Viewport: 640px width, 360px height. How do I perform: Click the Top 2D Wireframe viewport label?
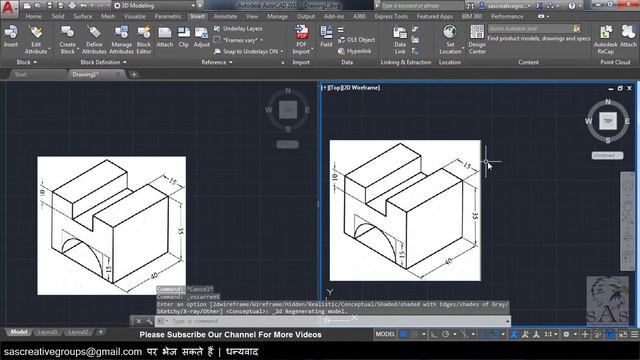(x=351, y=87)
